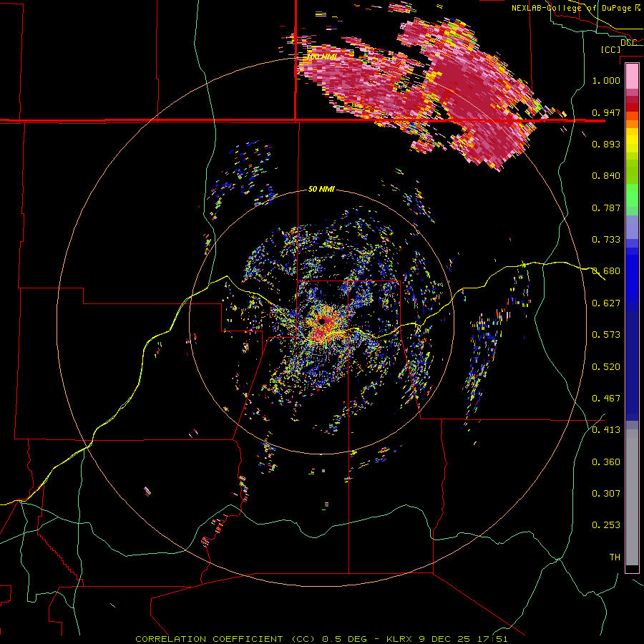
Task: Click the Correlation Coefficient KLRX caption
Action: (x=321, y=639)
